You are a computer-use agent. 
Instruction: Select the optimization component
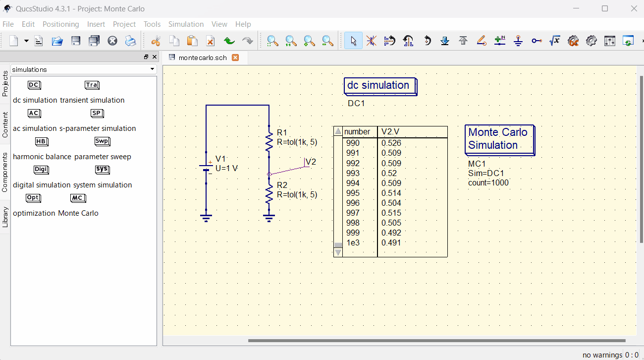click(x=33, y=198)
